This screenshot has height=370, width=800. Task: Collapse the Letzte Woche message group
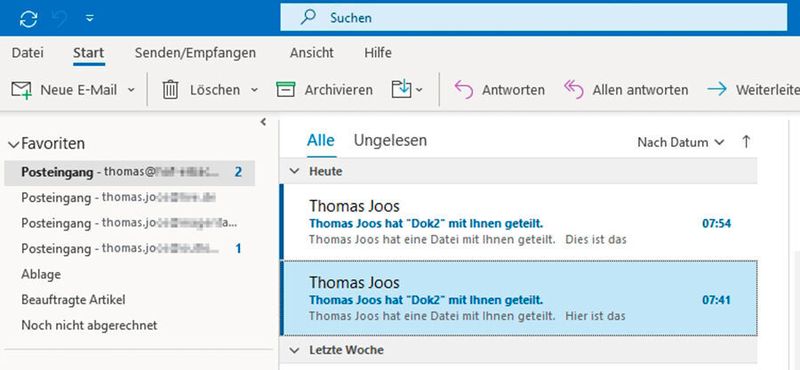[294, 350]
